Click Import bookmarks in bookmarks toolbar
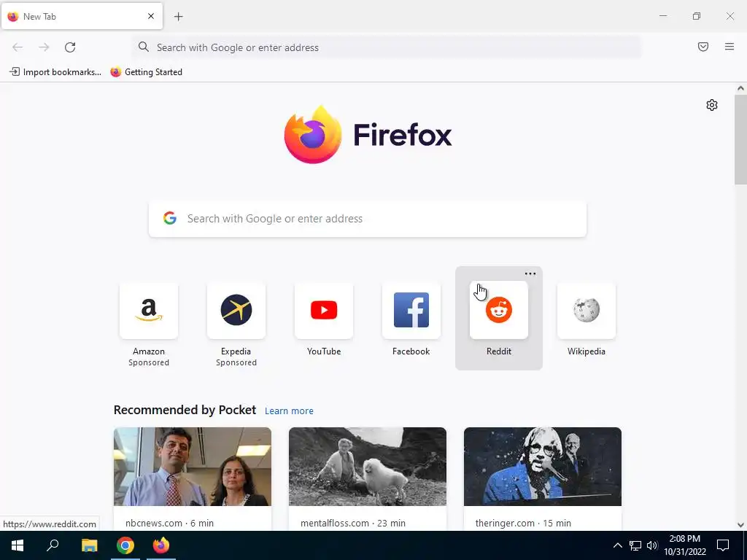This screenshot has width=747, height=560. tap(55, 72)
